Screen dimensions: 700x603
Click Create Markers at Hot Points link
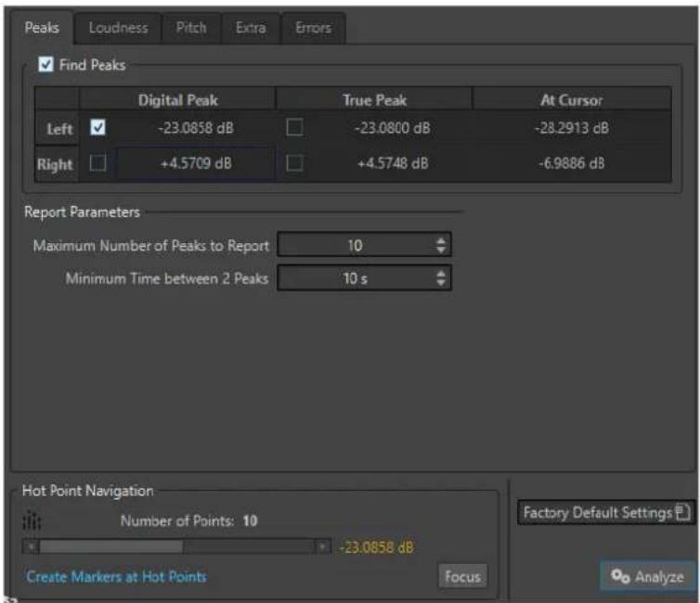[x=117, y=577]
